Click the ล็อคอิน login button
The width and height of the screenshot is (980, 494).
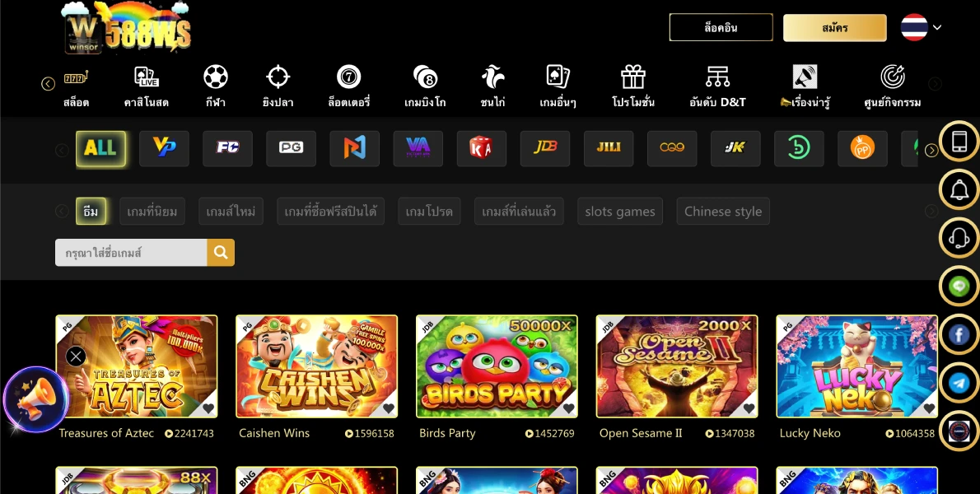pyautogui.click(x=721, y=27)
